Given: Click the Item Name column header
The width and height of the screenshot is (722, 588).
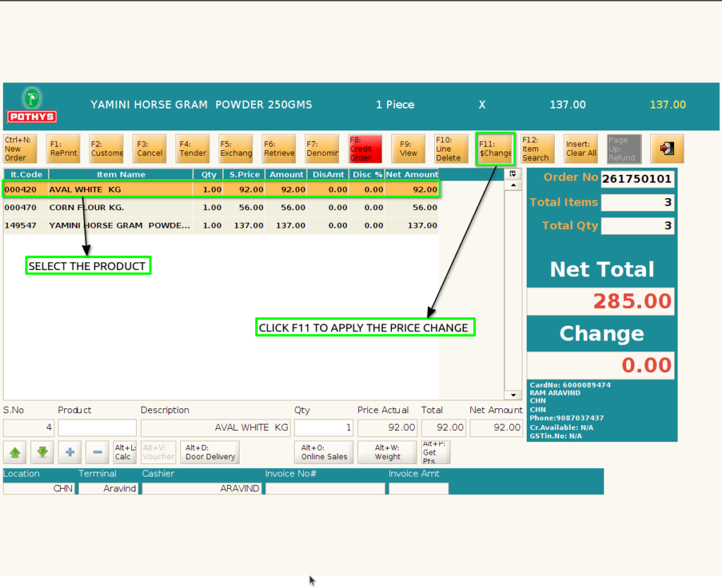Looking at the screenshot, I should pos(121,175).
